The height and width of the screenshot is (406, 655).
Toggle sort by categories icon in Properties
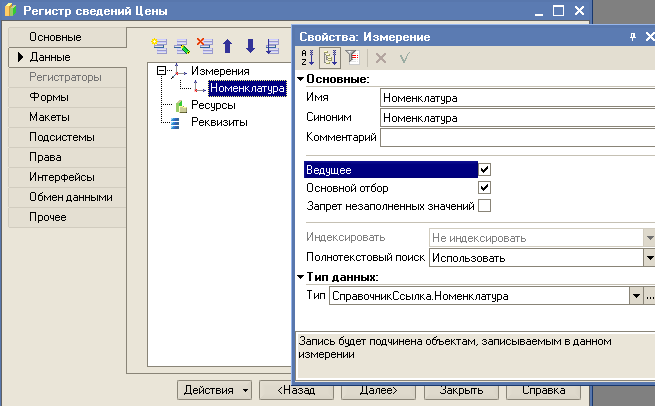(330, 58)
